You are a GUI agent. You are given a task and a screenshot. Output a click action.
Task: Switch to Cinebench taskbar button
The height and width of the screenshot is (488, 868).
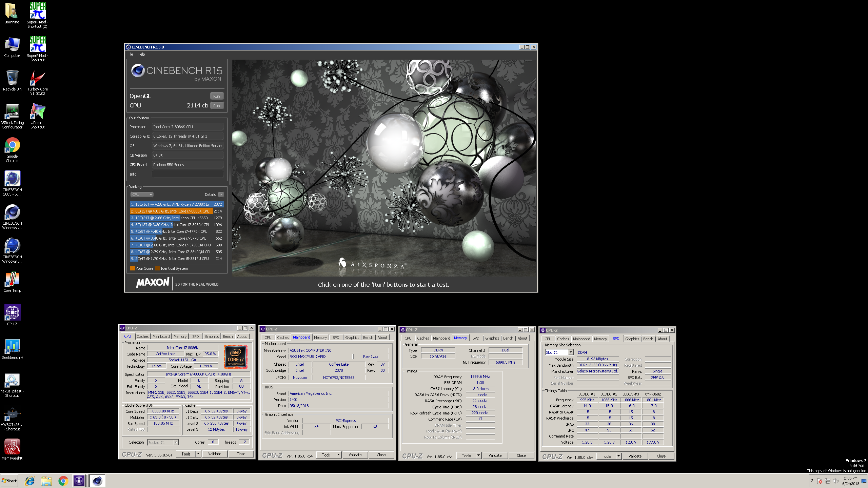(x=97, y=481)
